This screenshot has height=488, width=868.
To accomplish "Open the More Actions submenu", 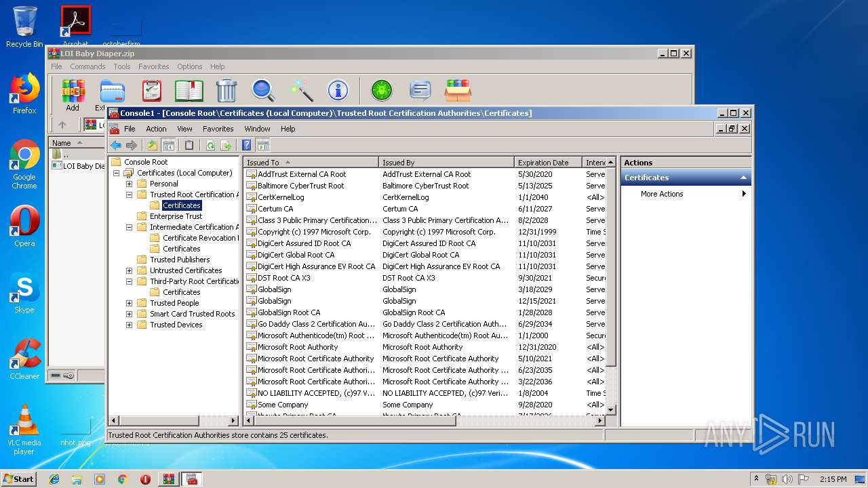I will pos(686,194).
